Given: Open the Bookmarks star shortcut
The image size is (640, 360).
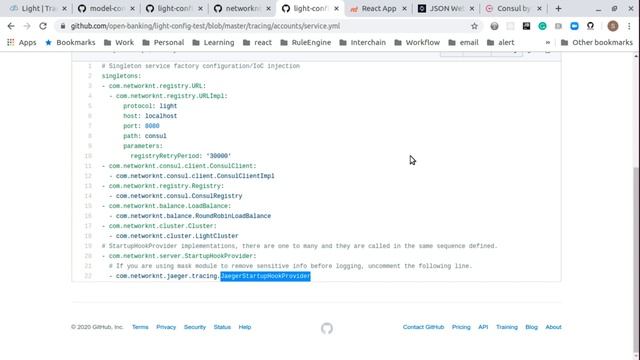Looking at the screenshot, I should [70, 42].
